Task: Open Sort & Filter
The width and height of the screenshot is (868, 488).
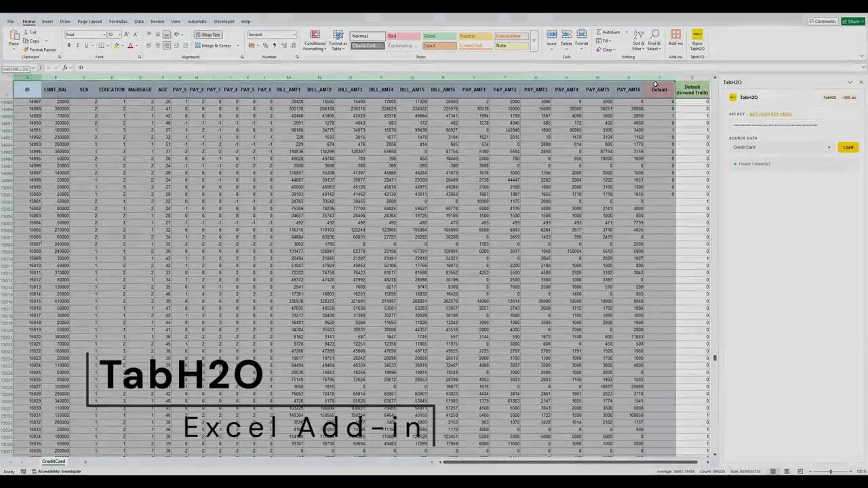Action: (638, 40)
